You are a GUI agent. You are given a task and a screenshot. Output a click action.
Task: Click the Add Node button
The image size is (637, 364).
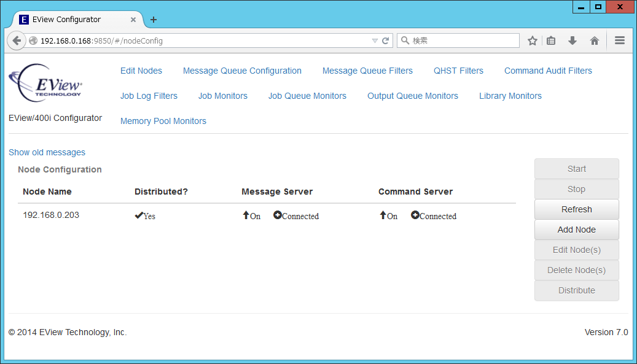click(x=576, y=230)
